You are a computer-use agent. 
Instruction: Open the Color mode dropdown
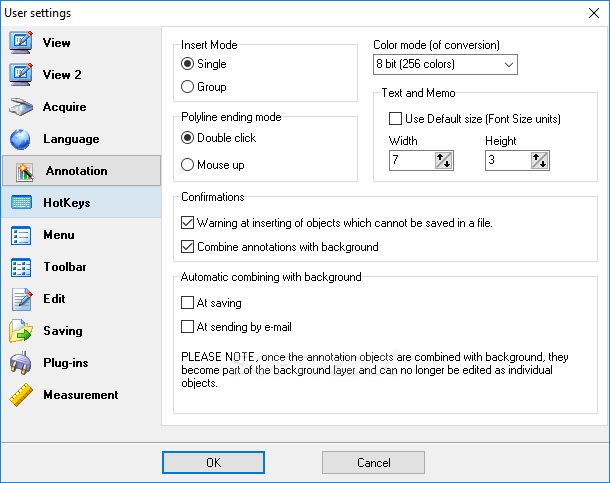445,64
